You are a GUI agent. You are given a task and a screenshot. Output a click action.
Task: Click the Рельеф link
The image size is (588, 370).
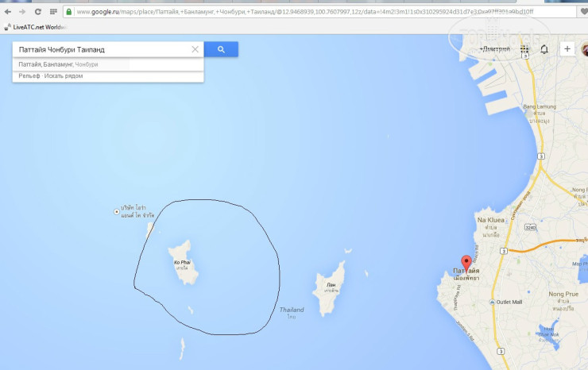coord(29,75)
